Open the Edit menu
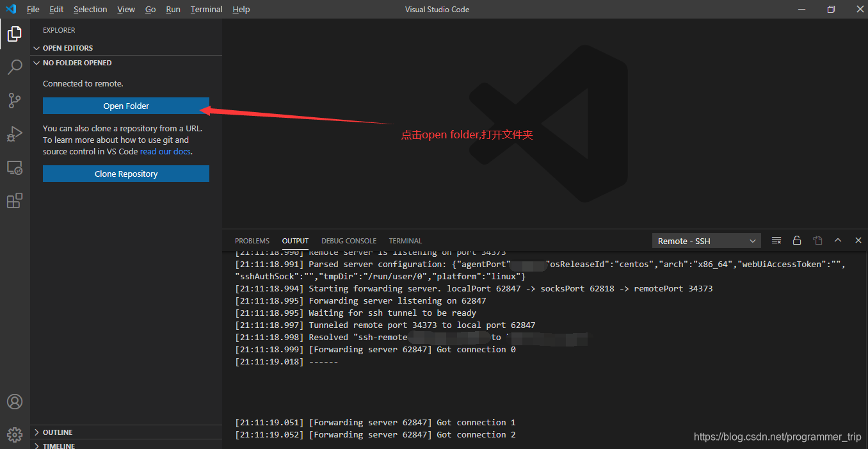 pos(56,10)
